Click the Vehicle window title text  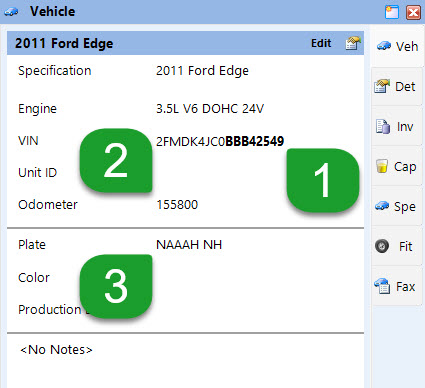(x=53, y=12)
